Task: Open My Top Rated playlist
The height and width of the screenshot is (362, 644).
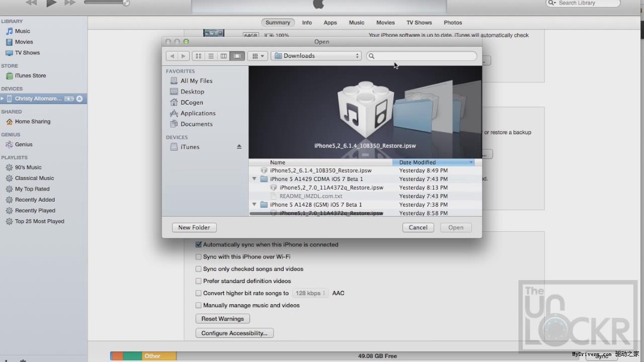Action: click(32, 189)
